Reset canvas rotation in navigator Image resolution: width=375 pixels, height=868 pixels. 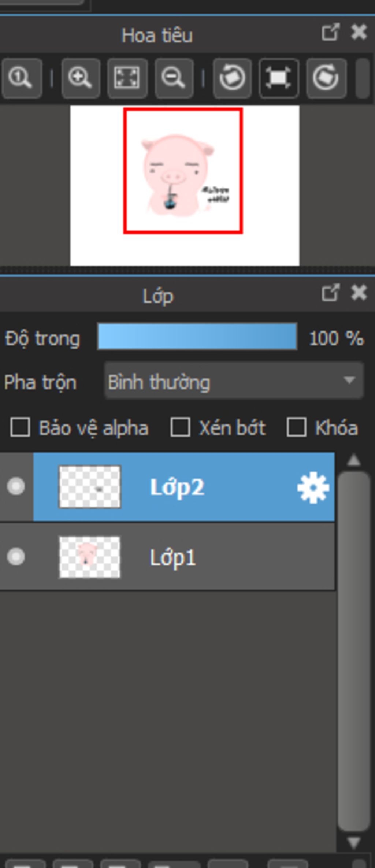click(x=278, y=78)
